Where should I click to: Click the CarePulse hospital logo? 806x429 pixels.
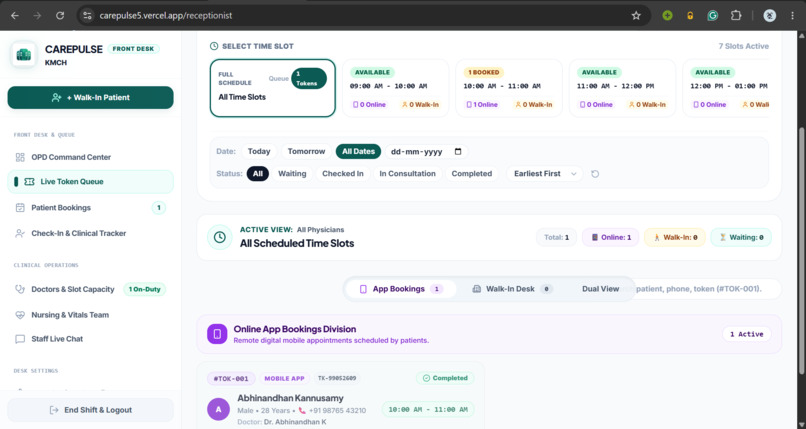(x=24, y=54)
